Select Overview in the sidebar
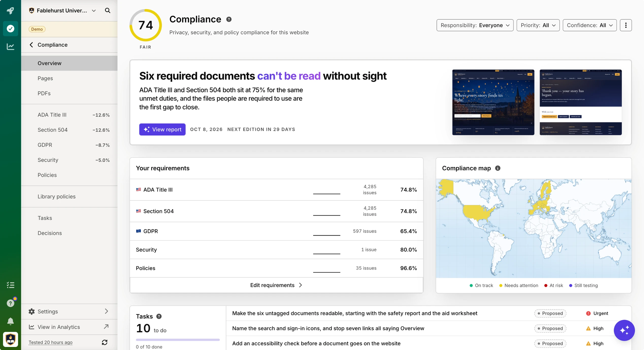The height and width of the screenshot is (350, 644). 69,63
